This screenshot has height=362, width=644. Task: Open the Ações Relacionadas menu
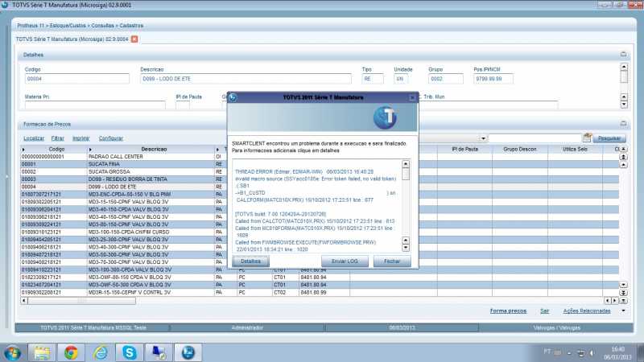(x=587, y=311)
